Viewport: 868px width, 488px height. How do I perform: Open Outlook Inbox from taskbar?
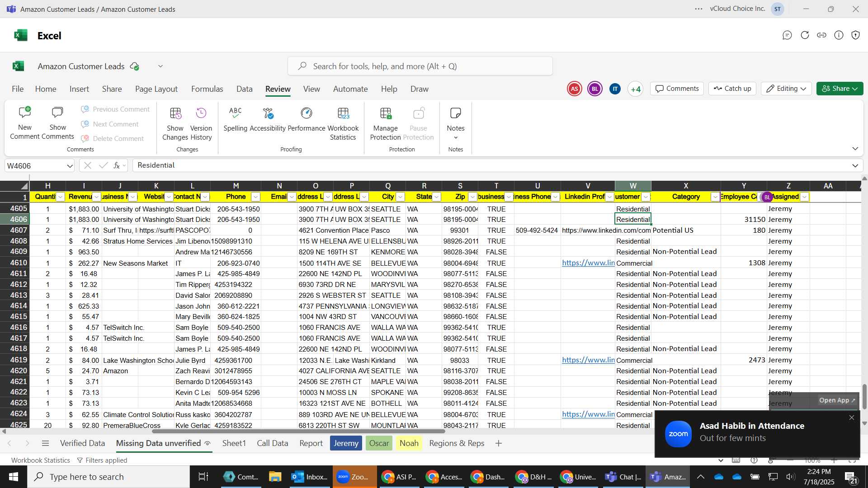pyautogui.click(x=309, y=477)
